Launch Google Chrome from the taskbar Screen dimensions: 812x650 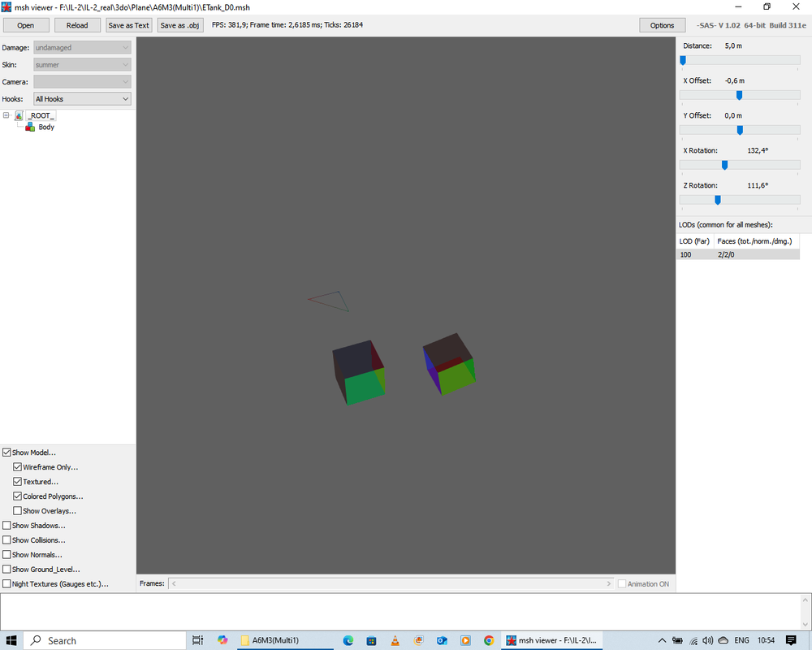488,641
